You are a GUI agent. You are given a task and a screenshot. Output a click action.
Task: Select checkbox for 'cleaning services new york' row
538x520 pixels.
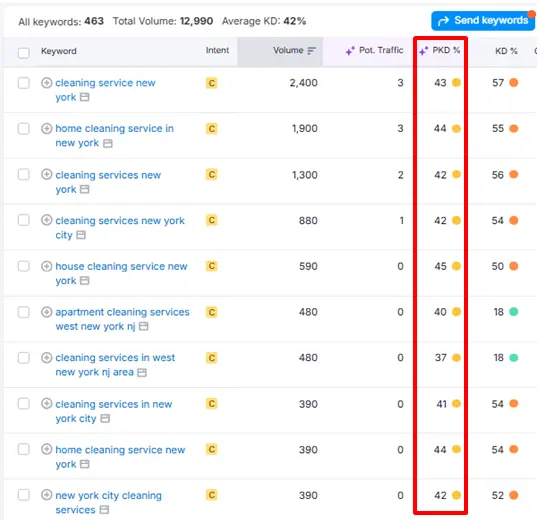coord(23,174)
